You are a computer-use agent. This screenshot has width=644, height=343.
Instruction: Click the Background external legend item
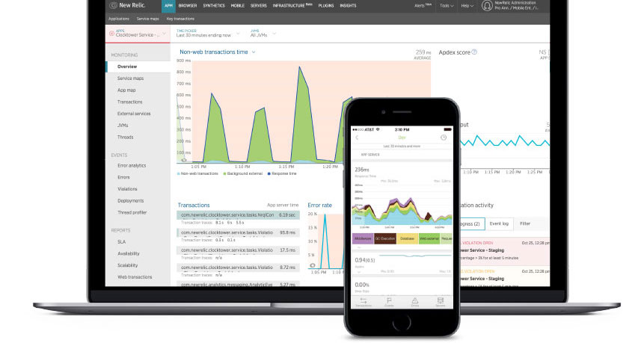(x=243, y=174)
